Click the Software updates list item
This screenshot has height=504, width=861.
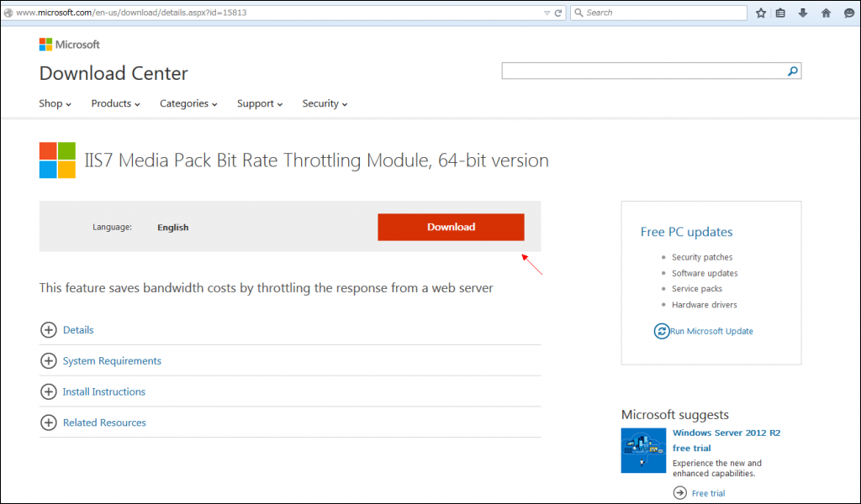point(705,273)
